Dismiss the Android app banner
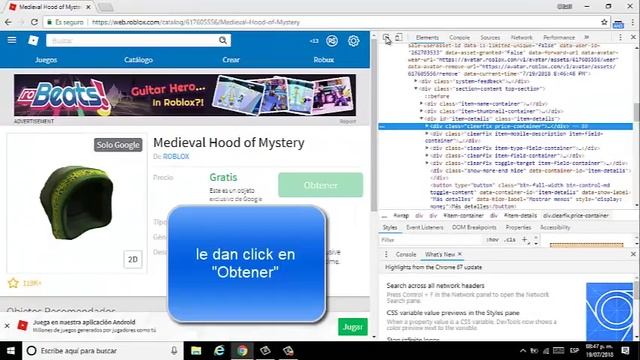This screenshot has height=360, width=640. [x=7, y=326]
